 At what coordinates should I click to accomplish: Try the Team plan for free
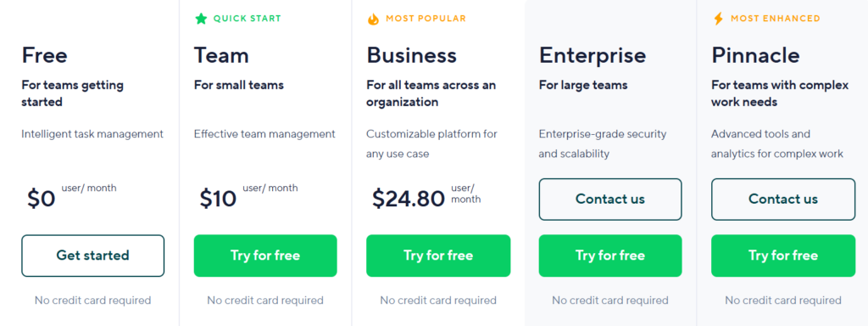point(265,256)
